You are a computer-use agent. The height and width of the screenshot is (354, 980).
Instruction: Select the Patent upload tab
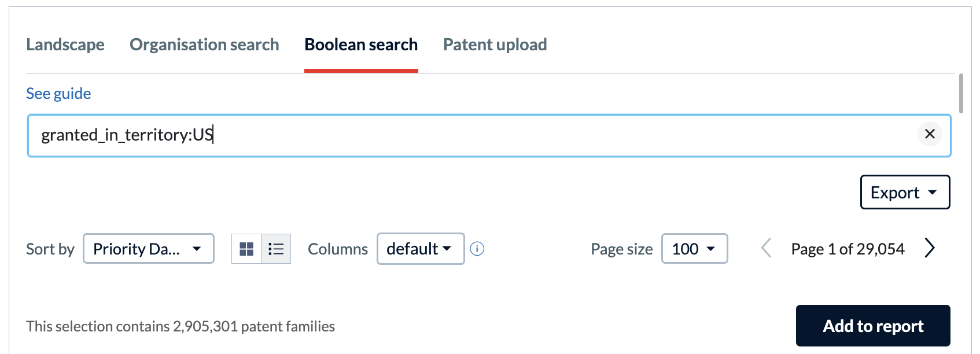(495, 45)
